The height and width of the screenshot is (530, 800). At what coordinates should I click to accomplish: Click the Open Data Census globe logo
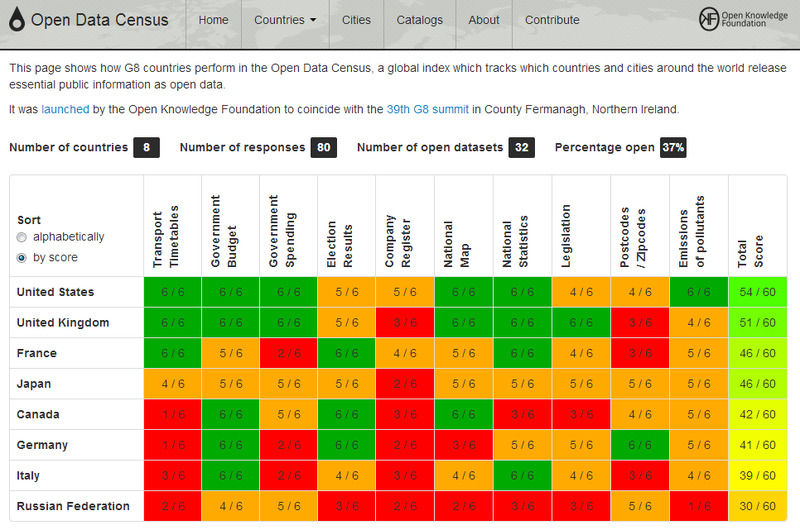pyautogui.click(x=16, y=20)
